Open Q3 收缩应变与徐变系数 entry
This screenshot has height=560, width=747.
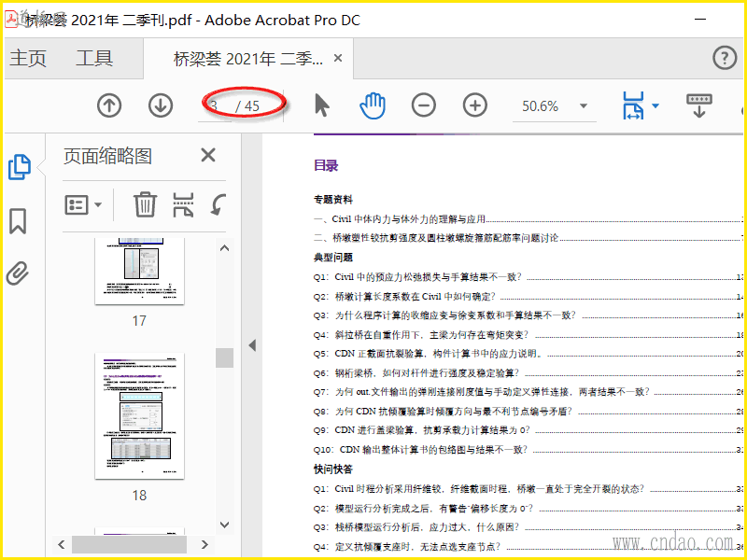(x=528, y=315)
